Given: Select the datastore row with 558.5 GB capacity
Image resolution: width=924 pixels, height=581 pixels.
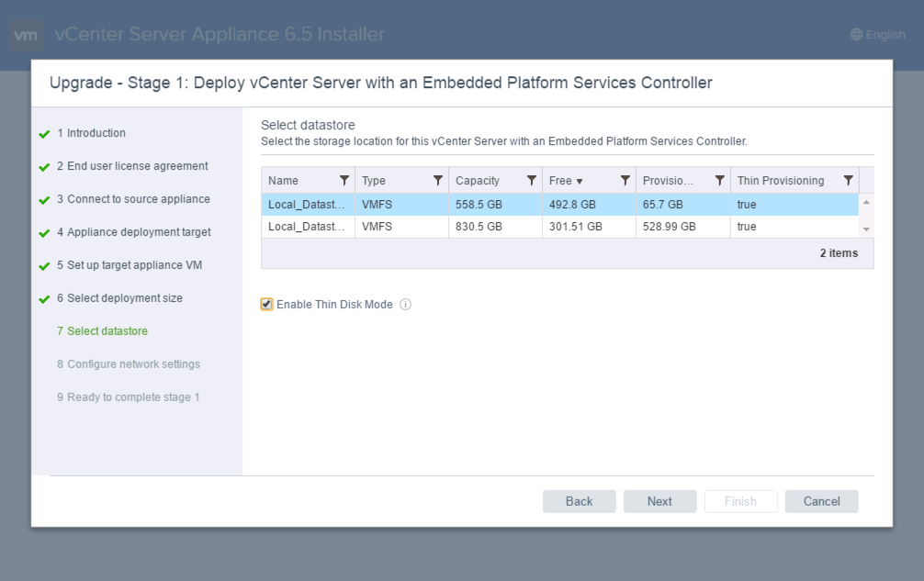Looking at the screenshot, I should coord(560,205).
